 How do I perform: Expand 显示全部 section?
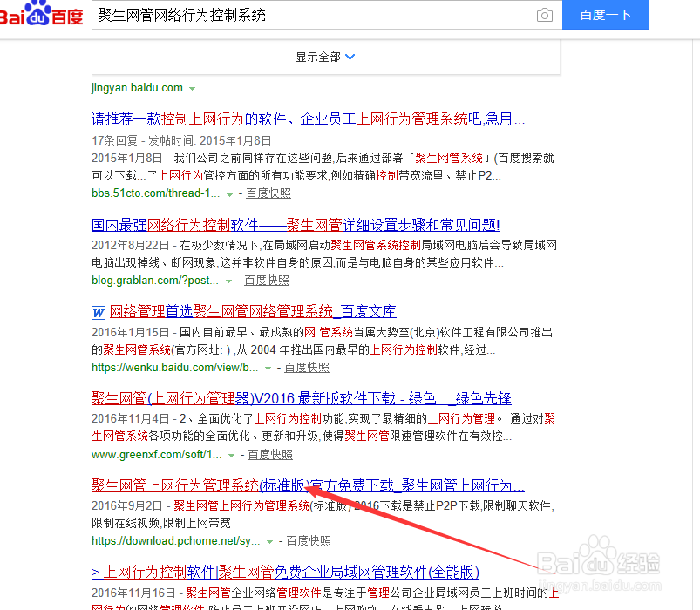[325, 58]
